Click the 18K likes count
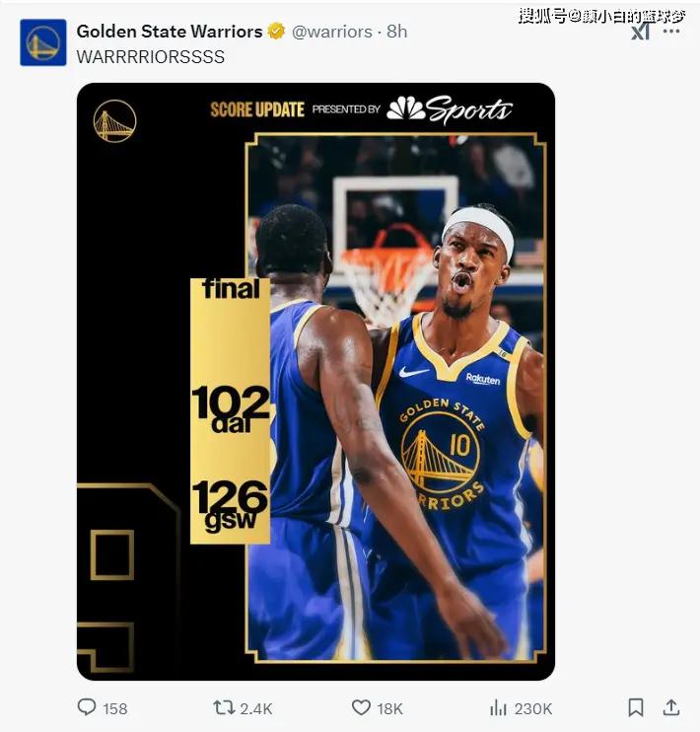The width and height of the screenshot is (700, 732). point(389,708)
